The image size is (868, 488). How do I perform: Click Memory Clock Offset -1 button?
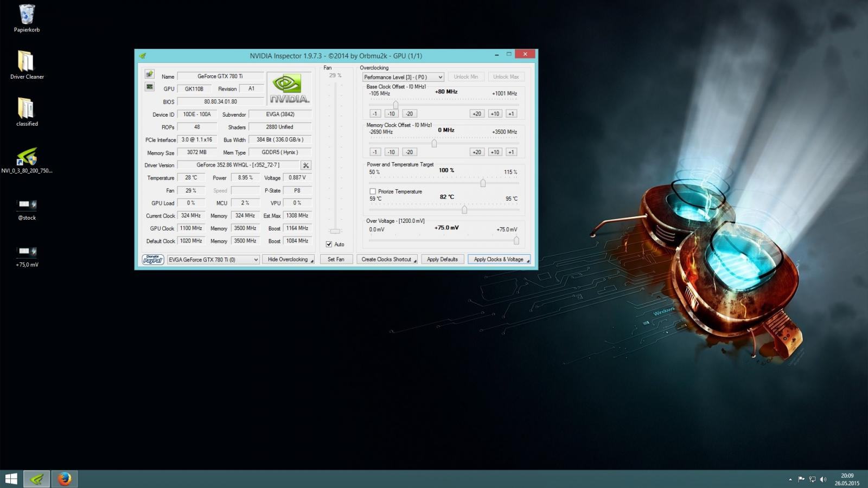(x=375, y=152)
